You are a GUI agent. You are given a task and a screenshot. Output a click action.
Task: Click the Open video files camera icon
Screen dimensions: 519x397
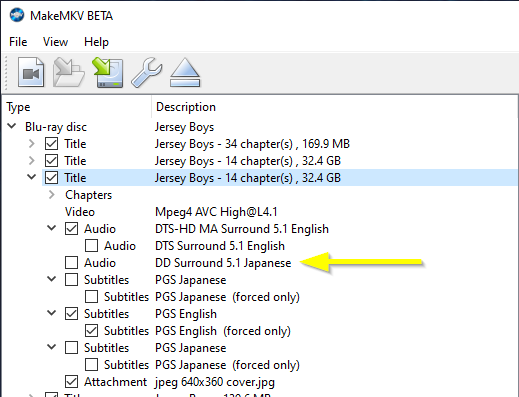click(x=31, y=72)
